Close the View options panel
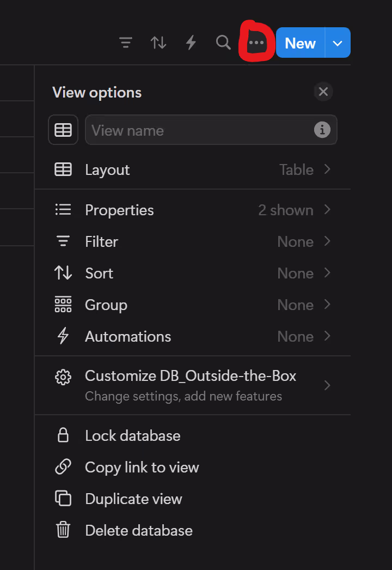The width and height of the screenshot is (392, 570). point(323,92)
